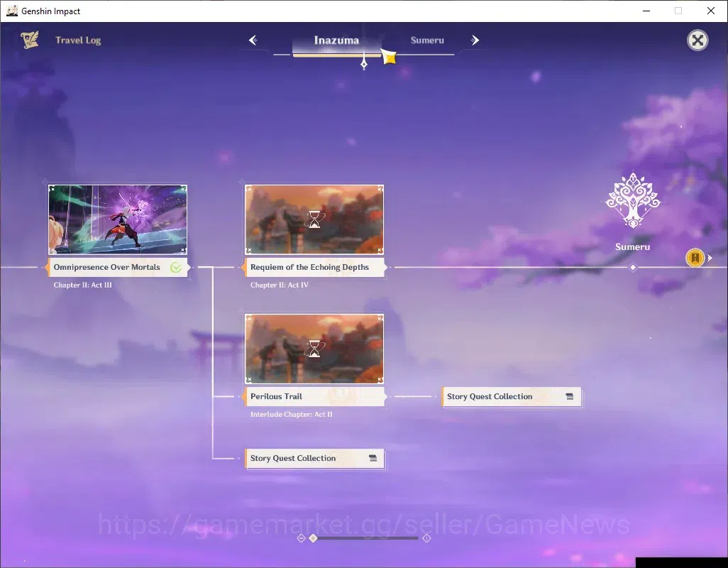Select the Inazuma tab
728x568 pixels.
coord(336,40)
